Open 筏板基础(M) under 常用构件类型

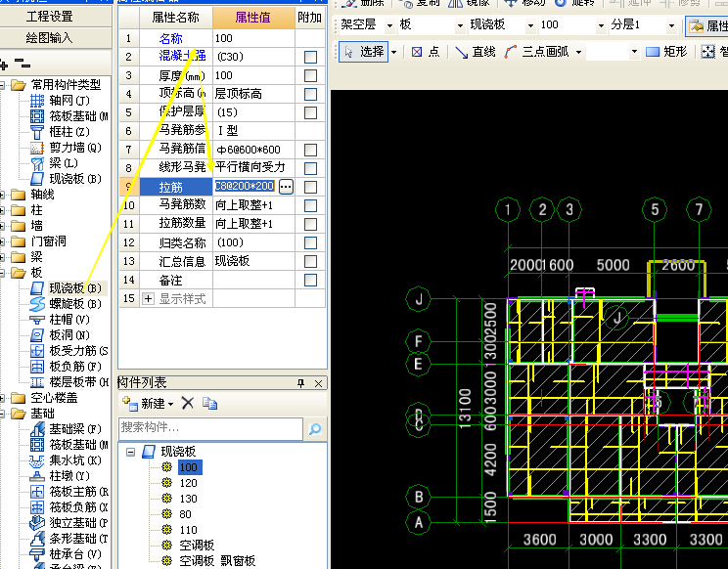pos(69,116)
